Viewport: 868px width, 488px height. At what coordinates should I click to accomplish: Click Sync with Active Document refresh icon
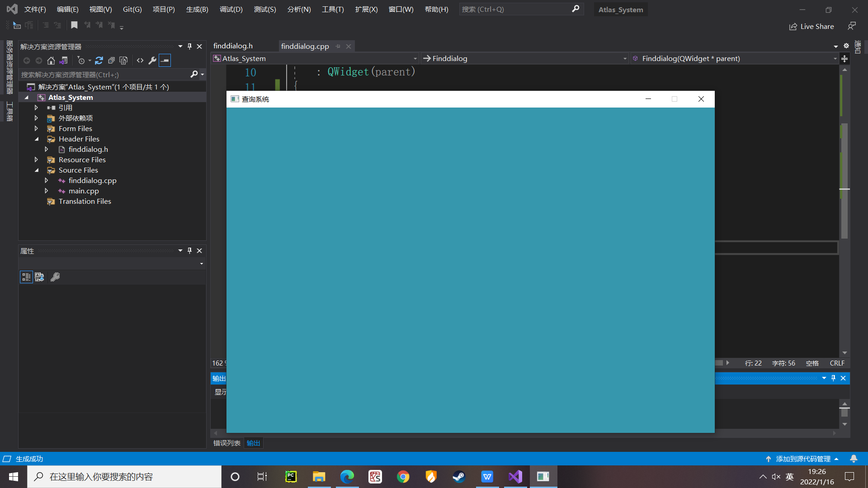(99, 60)
